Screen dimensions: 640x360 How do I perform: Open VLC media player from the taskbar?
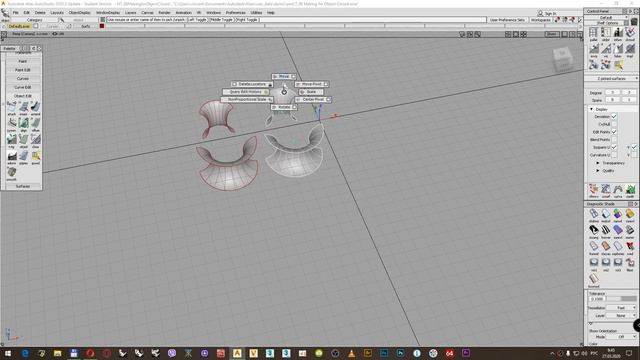pos(351,353)
